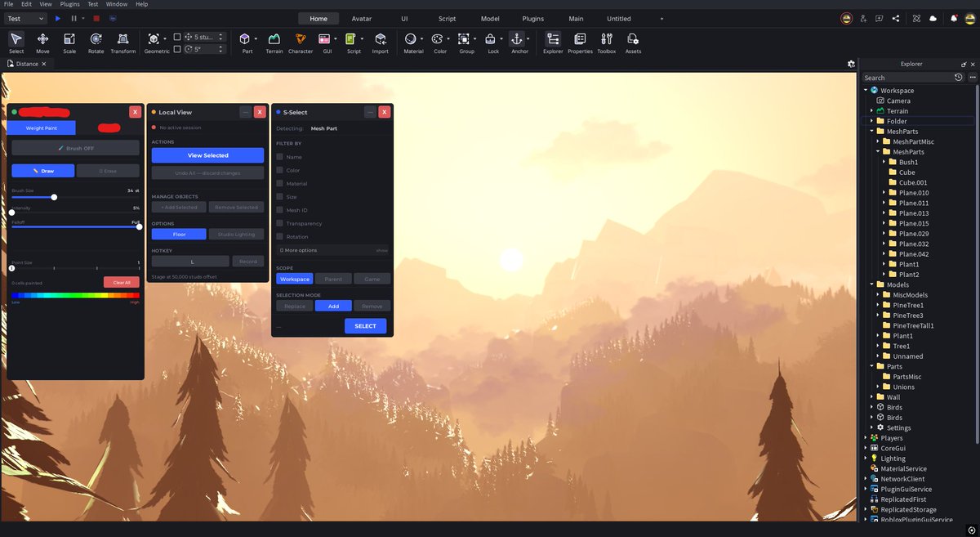Stop the running test

(x=96, y=18)
